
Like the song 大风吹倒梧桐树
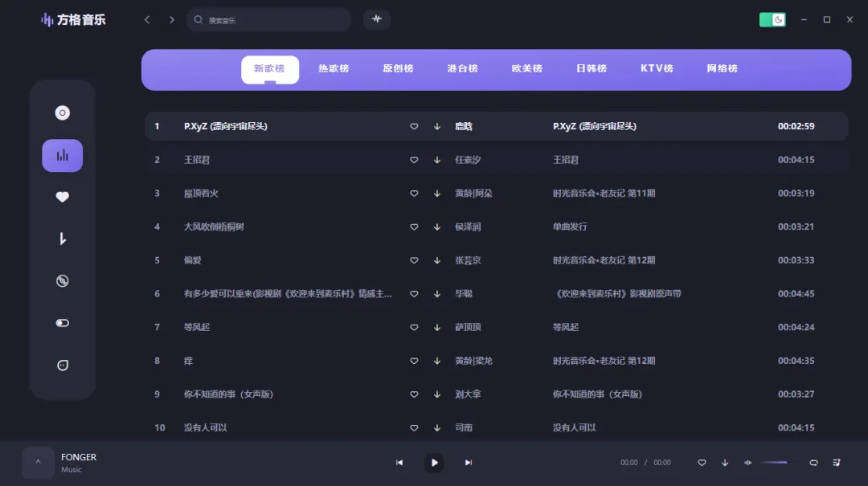pos(414,227)
